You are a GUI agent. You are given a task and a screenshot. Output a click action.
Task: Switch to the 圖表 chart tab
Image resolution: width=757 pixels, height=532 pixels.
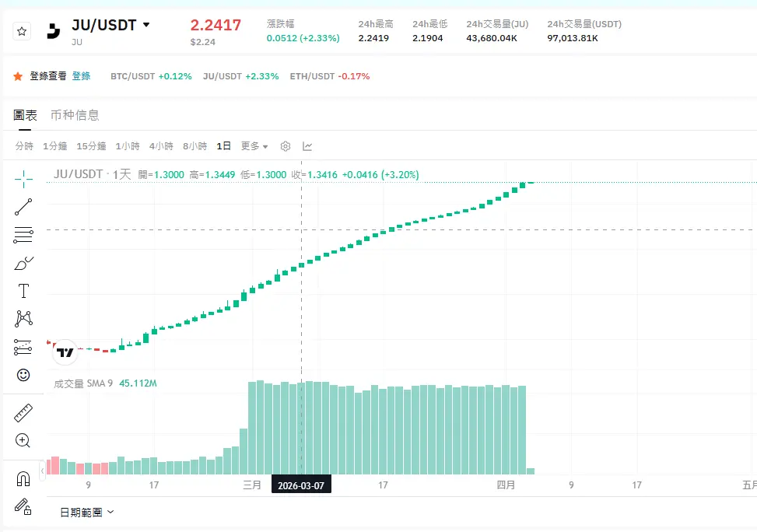25,115
